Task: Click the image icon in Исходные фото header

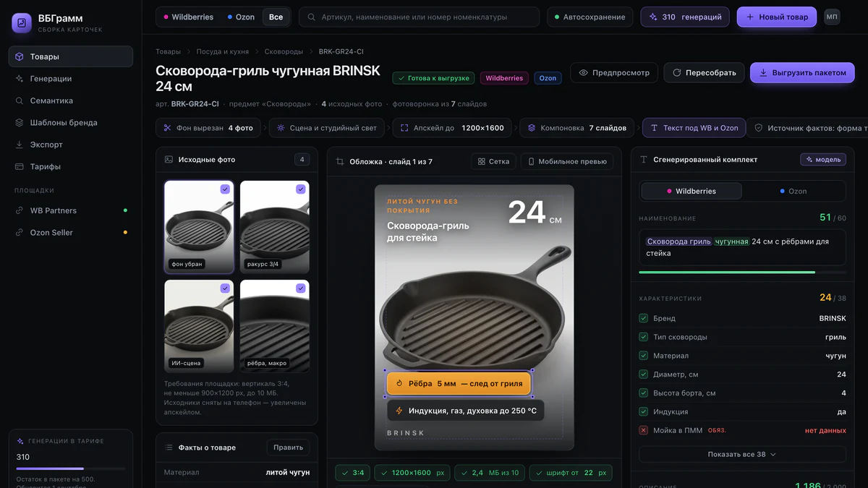Action: pyautogui.click(x=169, y=159)
